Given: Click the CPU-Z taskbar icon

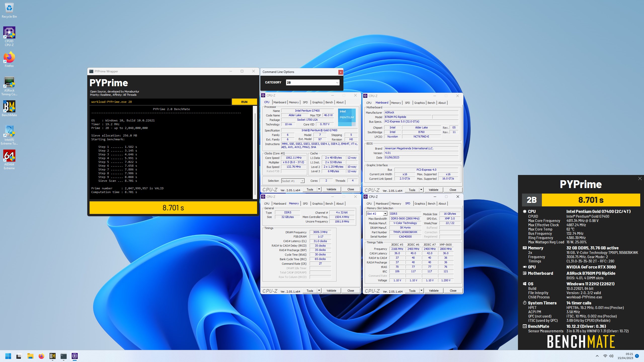Looking at the screenshot, I should point(74,356).
